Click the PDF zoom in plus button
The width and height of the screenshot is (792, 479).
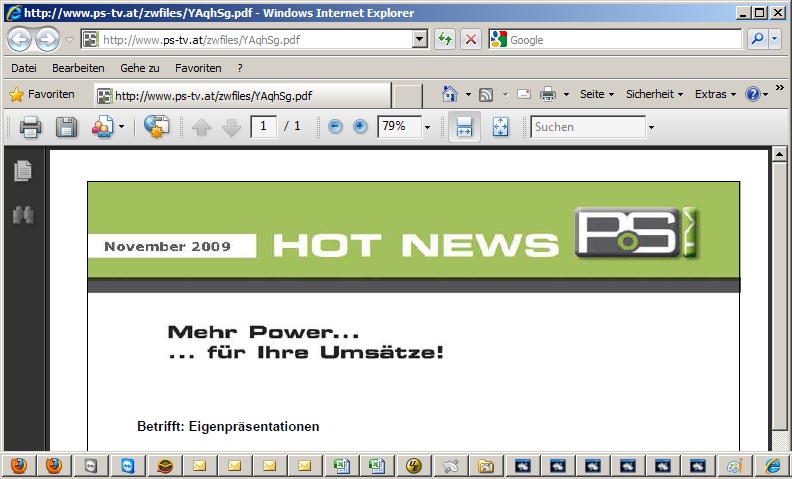(360, 126)
